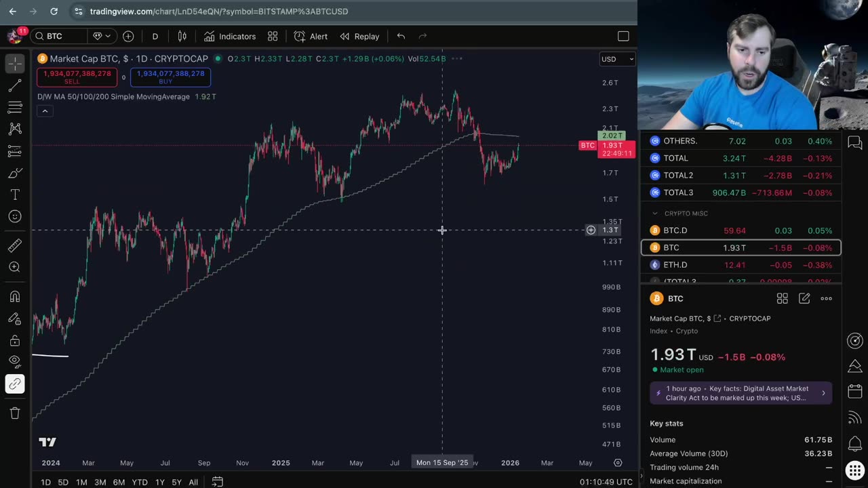This screenshot has height=488, width=868.
Task: Select the All time range
Action: pos(193,482)
